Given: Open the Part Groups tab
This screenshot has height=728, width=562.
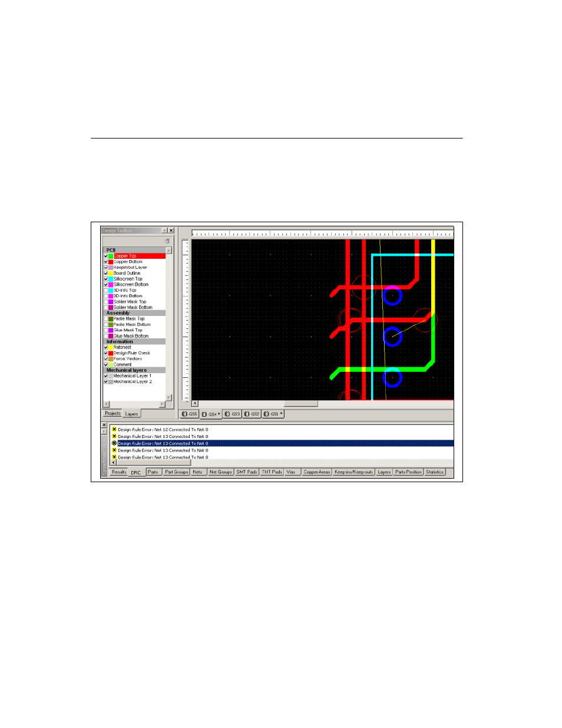Looking at the screenshot, I should click(177, 472).
